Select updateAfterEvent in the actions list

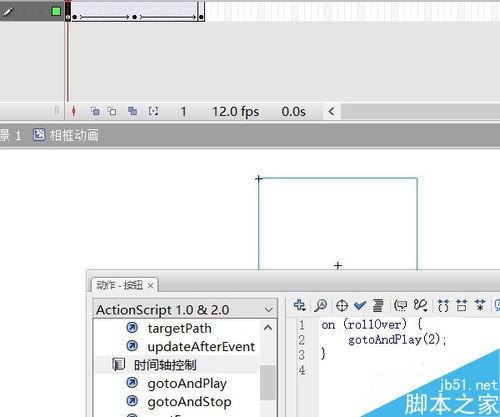click(201, 347)
